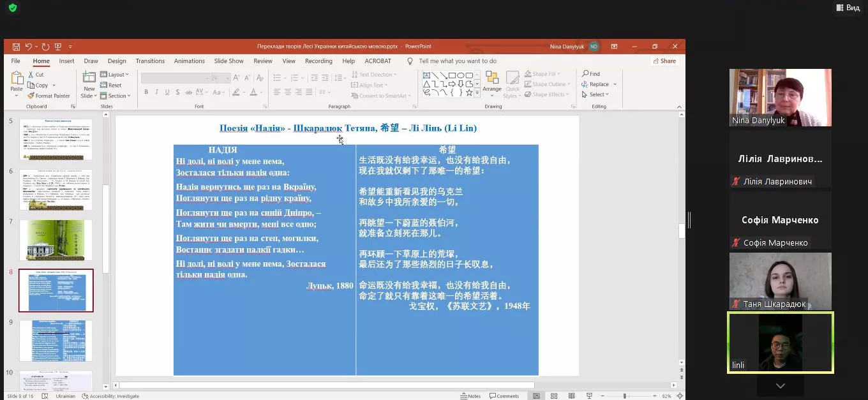Open Reading View from status bar
The width and height of the screenshot is (868, 400).
571,396
